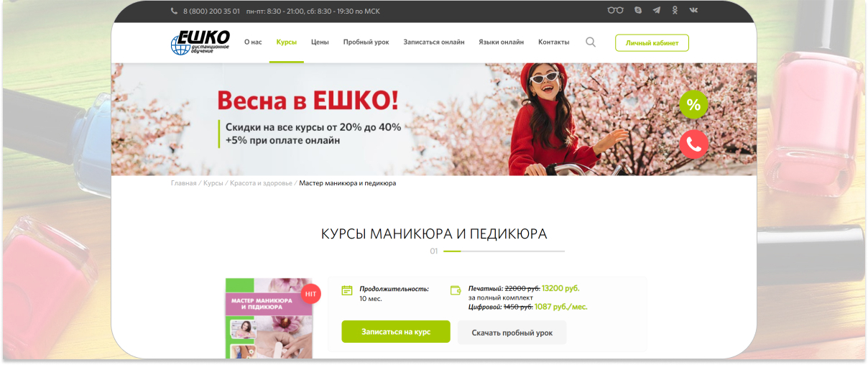868x365 pixels.
Task: Open the VK social icon
Action: (x=693, y=11)
